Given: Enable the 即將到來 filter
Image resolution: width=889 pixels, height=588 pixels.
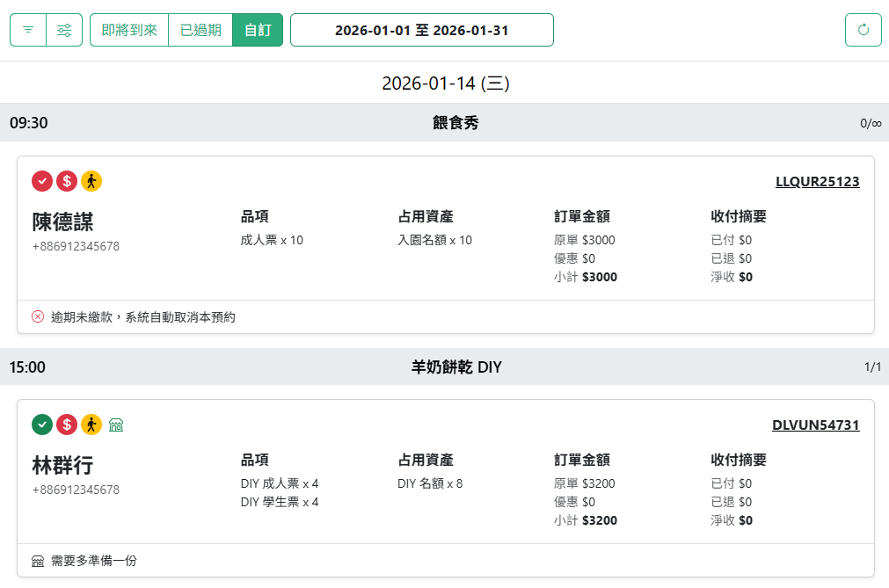Looking at the screenshot, I should 128,29.
